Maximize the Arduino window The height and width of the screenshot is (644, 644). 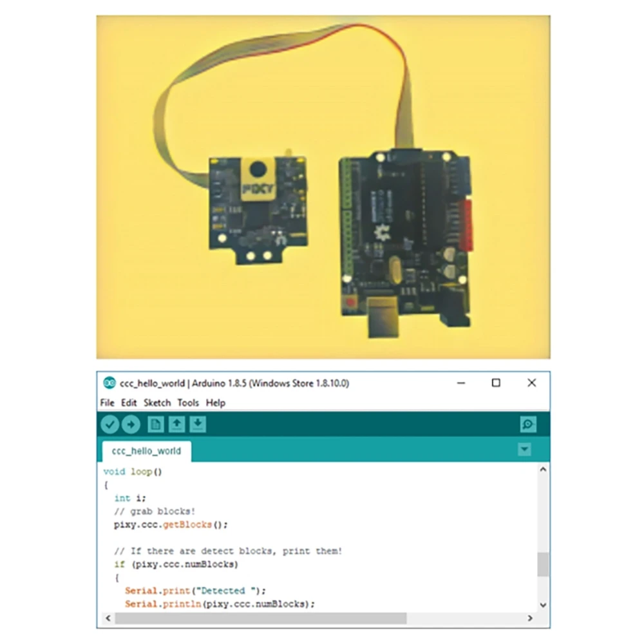coord(496,383)
